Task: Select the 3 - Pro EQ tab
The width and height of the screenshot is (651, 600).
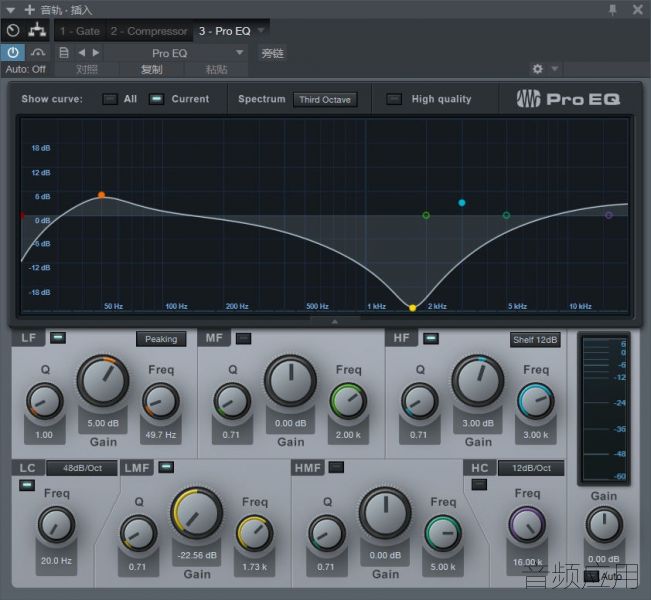Action: 225,31
